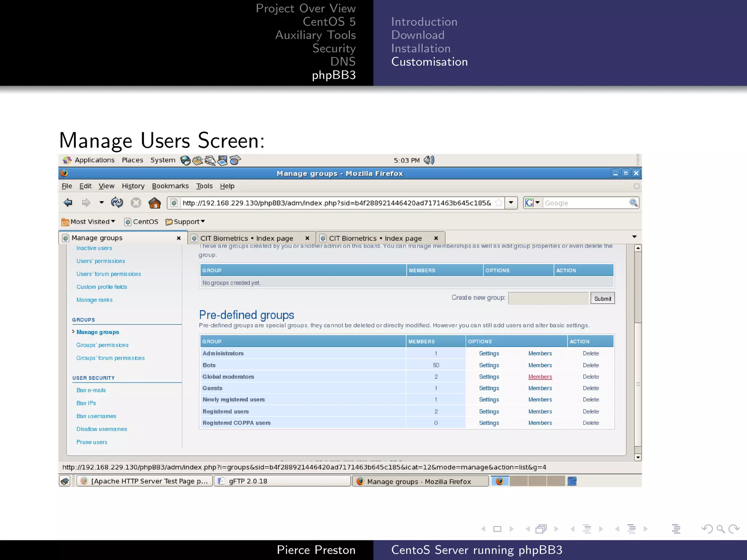Screen dimensions: 747x560
Task: Open the View menu
Action: pos(107,186)
